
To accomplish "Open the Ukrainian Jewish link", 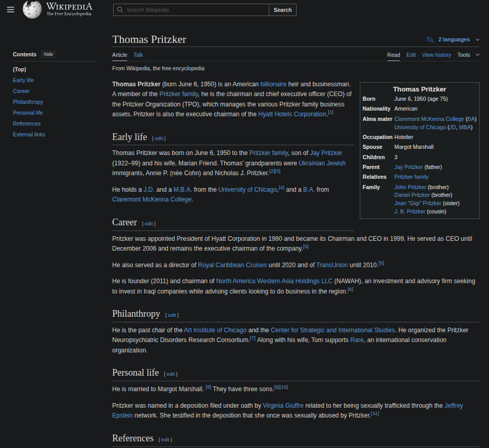I will click(322, 163).
